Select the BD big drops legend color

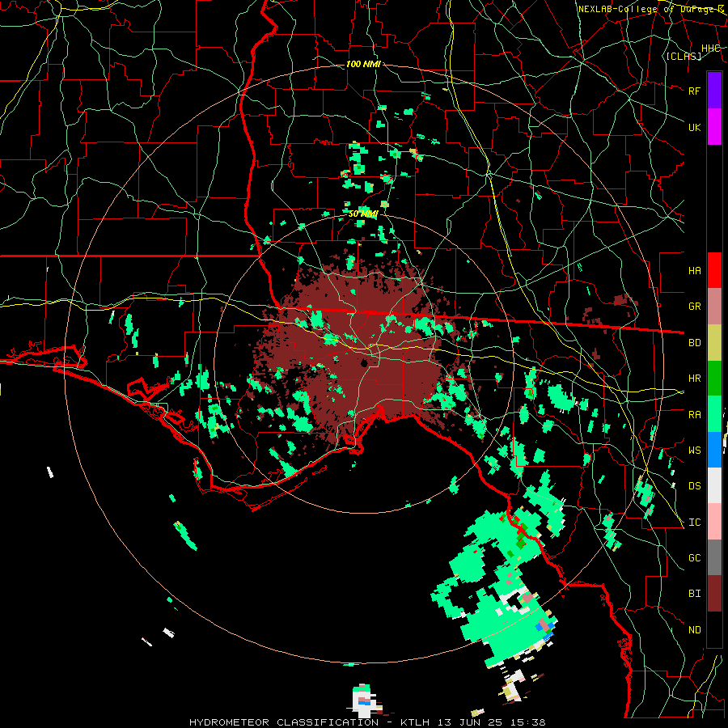pyautogui.click(x=714, y=343)
